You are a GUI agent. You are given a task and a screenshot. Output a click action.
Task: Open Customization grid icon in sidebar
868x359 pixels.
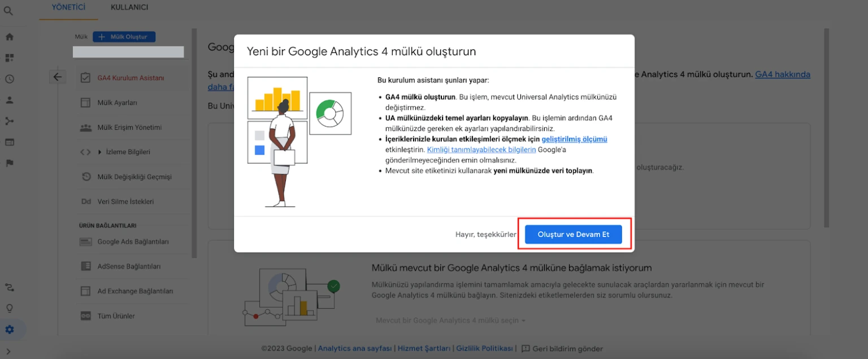click(x=8, y=57)
